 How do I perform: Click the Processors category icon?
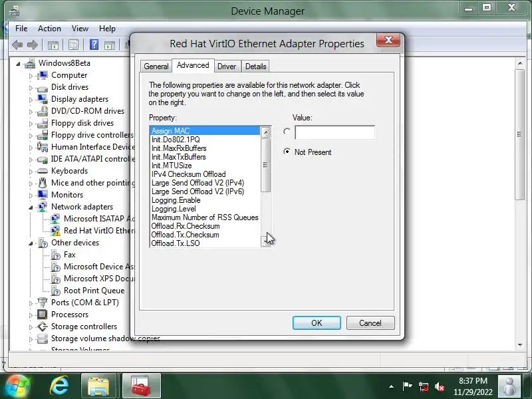43,315
